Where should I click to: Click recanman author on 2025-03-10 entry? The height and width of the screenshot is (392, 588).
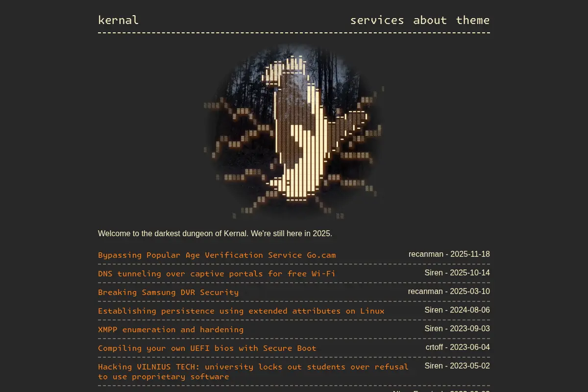[x=425, y=292]
